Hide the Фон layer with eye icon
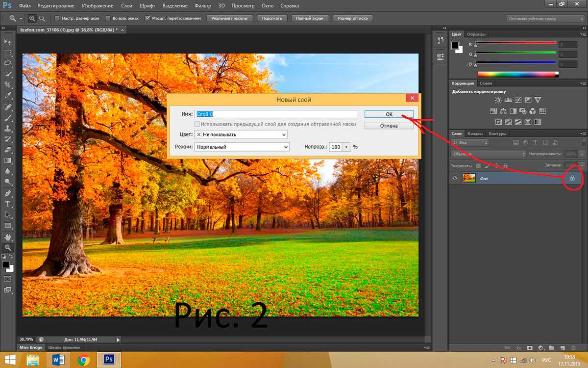The image size is (588, 368). coord(455,179)
